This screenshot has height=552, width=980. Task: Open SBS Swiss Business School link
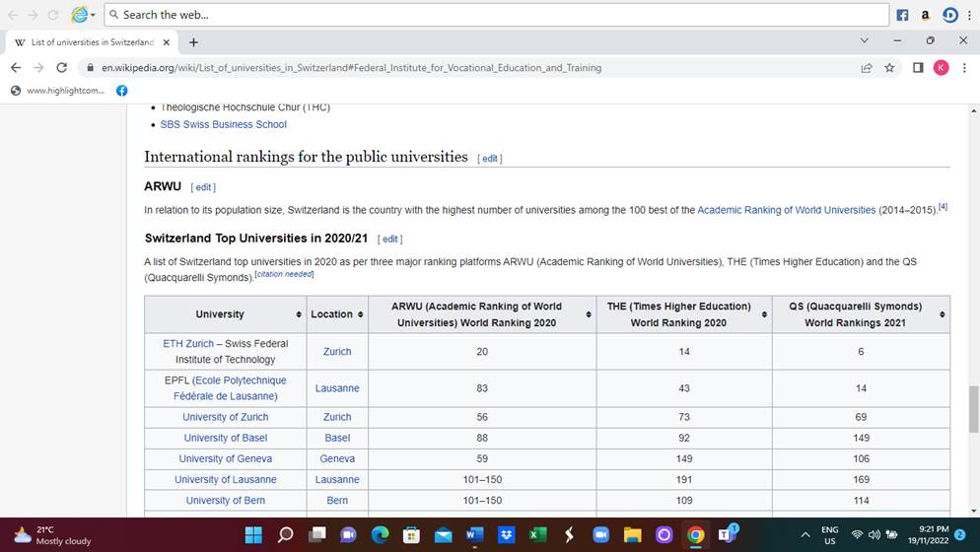tap(223, 124)
